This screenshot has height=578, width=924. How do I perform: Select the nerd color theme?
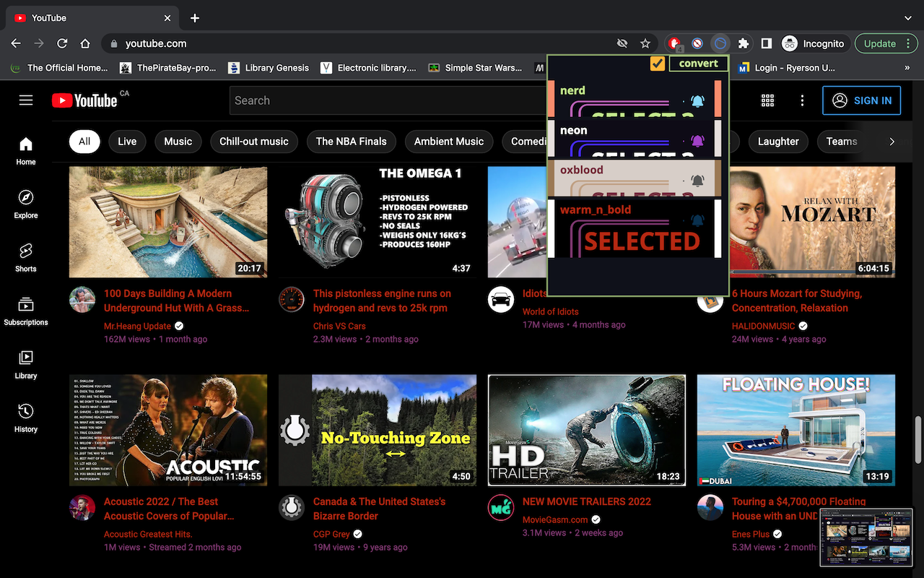(x=635, y=99)
